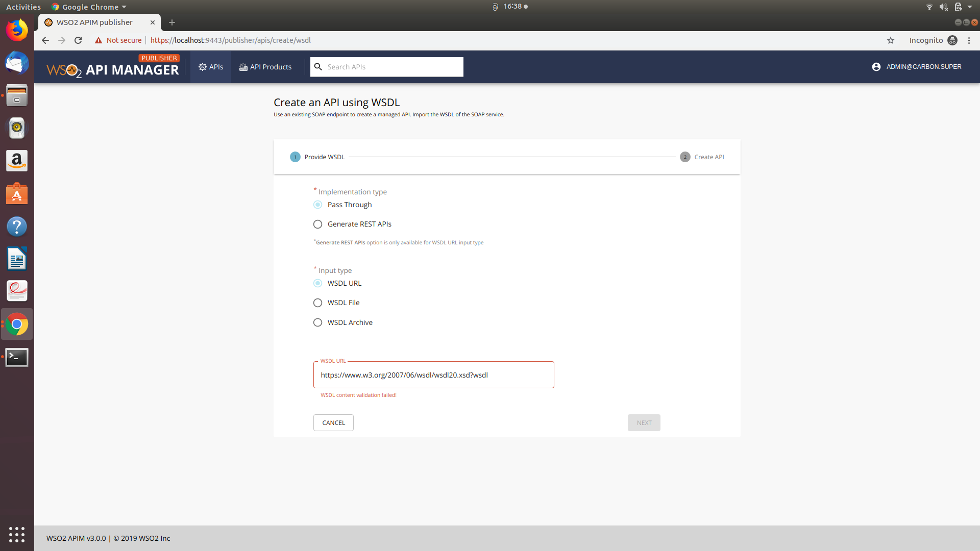Bookmark the page with the star icon
The width and height of the screenshot is (980, 551).
(x=891, y=40)
